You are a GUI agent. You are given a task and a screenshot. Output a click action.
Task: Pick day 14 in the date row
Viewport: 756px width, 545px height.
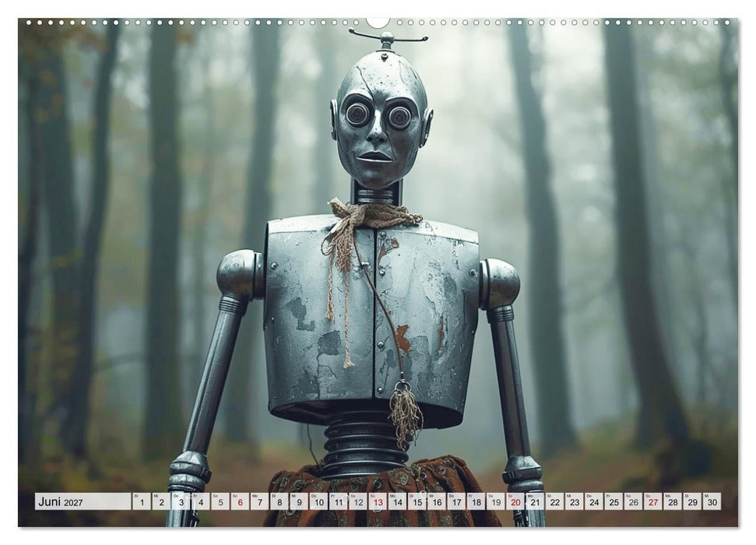398,501
